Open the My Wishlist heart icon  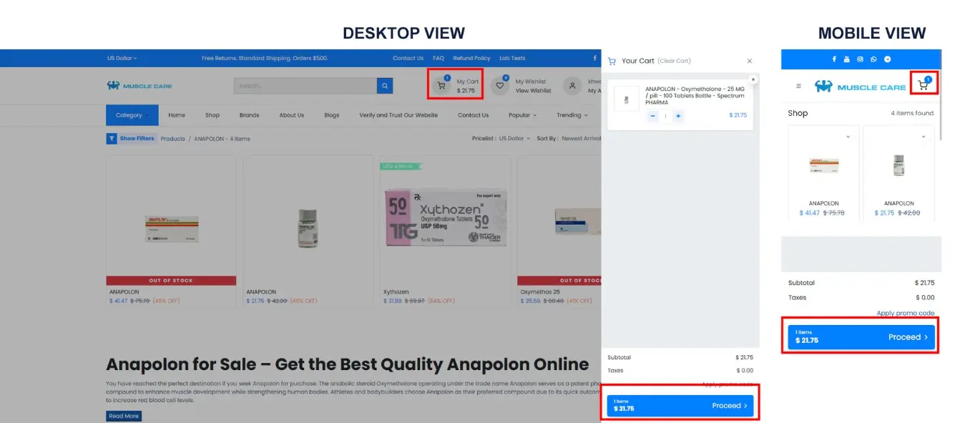tap(500, 86)
